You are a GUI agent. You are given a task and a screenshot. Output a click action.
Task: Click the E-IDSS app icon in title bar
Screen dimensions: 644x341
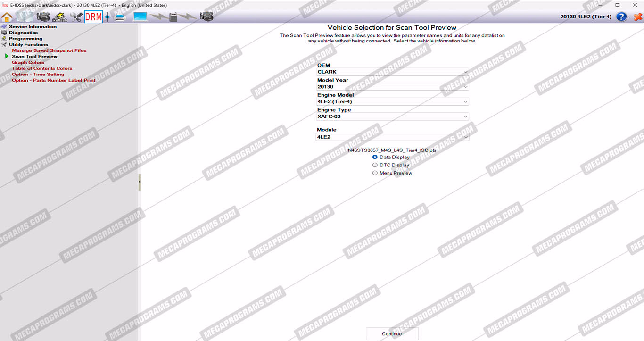point(5,5)
